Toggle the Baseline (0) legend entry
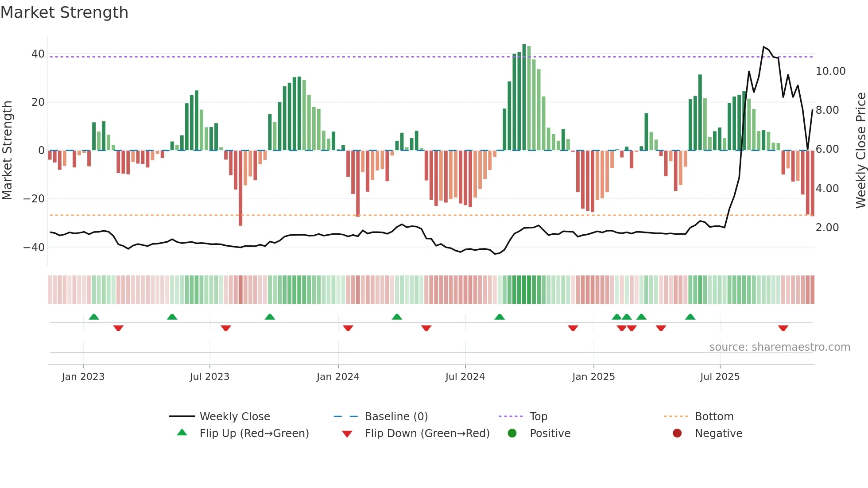Image resolution: width=868 pixels, height=488 pixels. click(396, 416)
